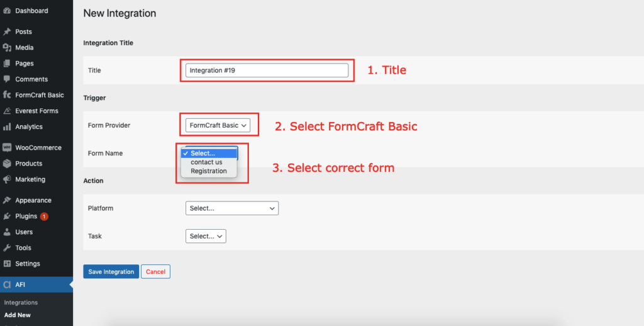Image resolution: width=644 pixels, height=326 pixels.
Task: Open the Integrations submenu link
Action: [21, 303]
